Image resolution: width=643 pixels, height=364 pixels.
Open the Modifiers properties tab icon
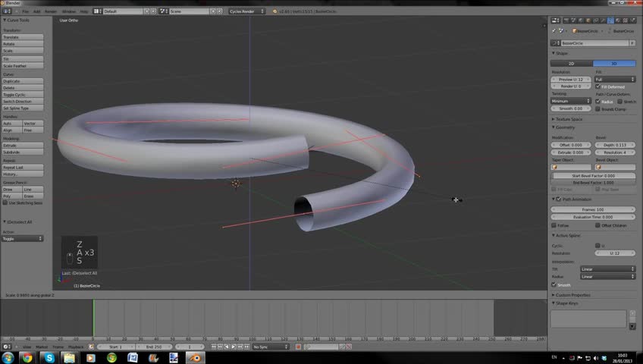pos(603,20)
